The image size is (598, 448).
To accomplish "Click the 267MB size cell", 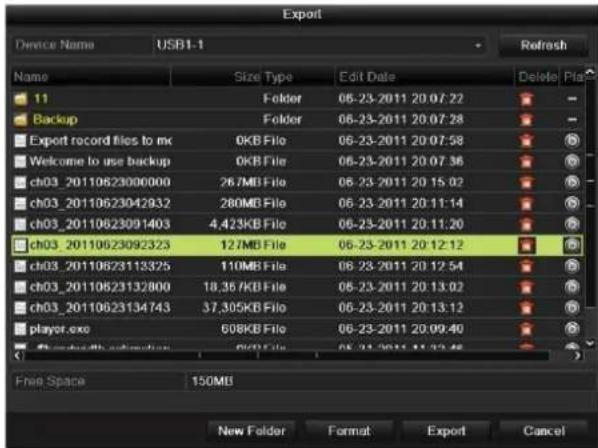I will [241, 182].
